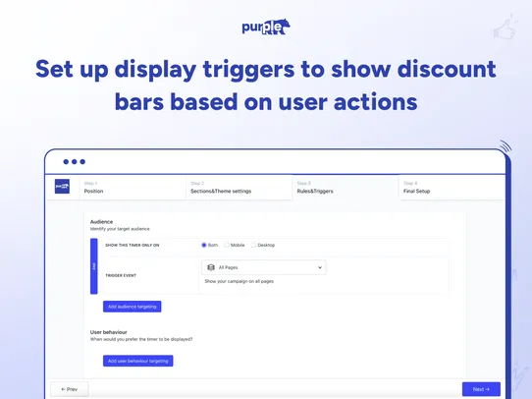Proceed with the Next button
The width and height of the screenshot is (532, 399).
481,389
